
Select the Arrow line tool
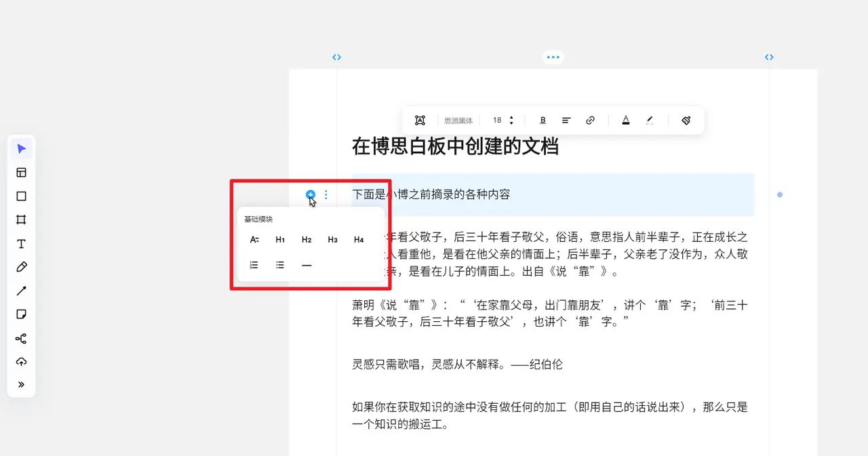click(x=21, y=291)
